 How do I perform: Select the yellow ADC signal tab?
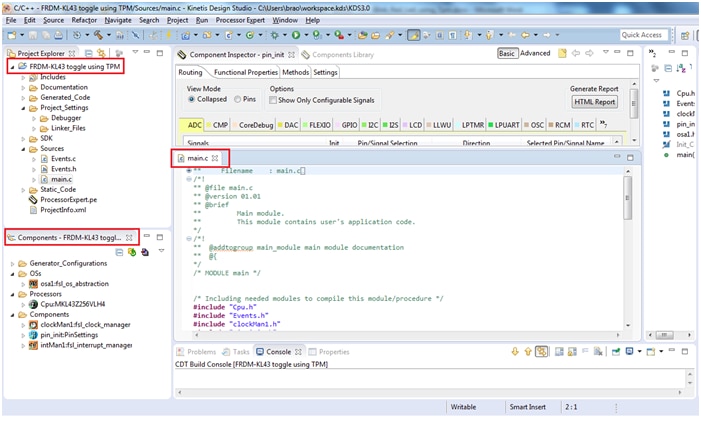[192, 125]
